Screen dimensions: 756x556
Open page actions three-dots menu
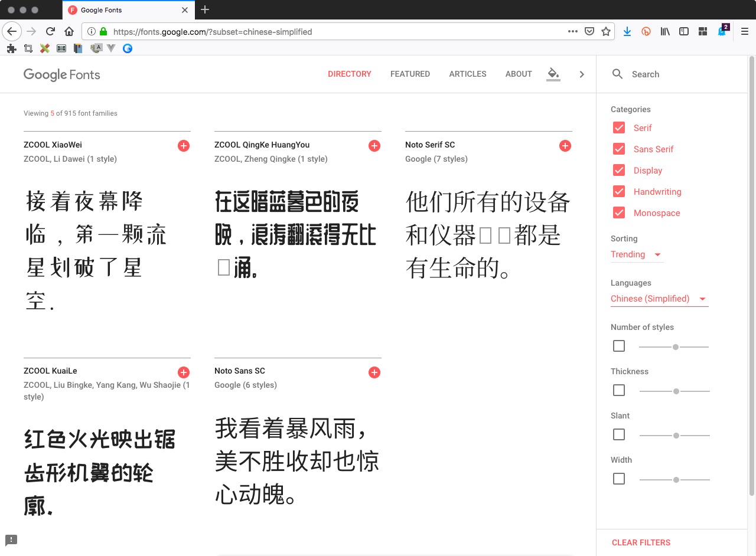(x=572, y=32)
